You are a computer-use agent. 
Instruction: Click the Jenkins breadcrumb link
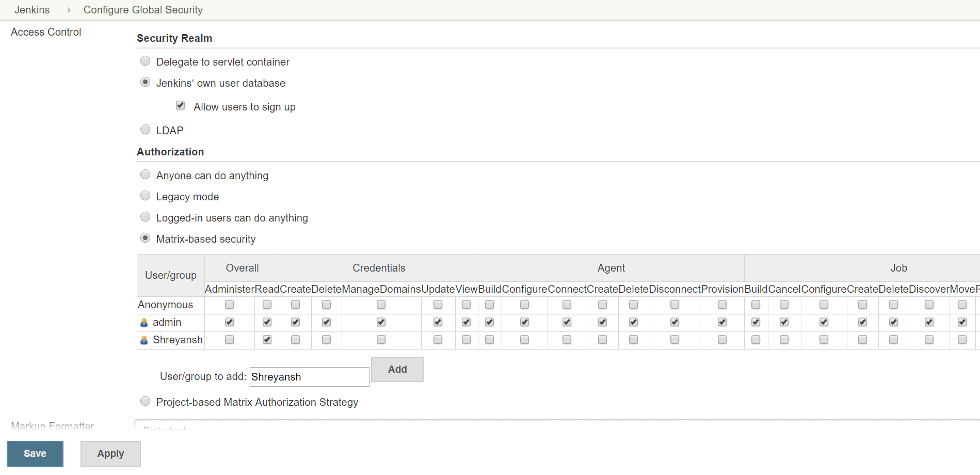coord(32,10)
